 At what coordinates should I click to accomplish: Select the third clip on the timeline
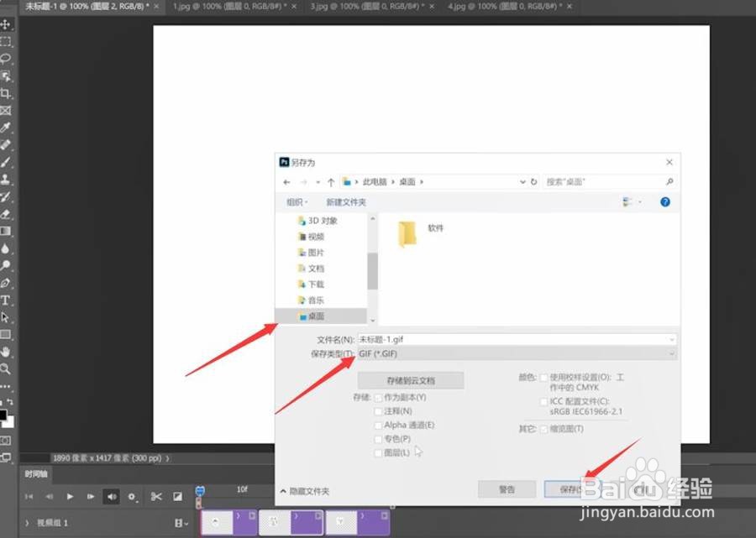point(357,523)
